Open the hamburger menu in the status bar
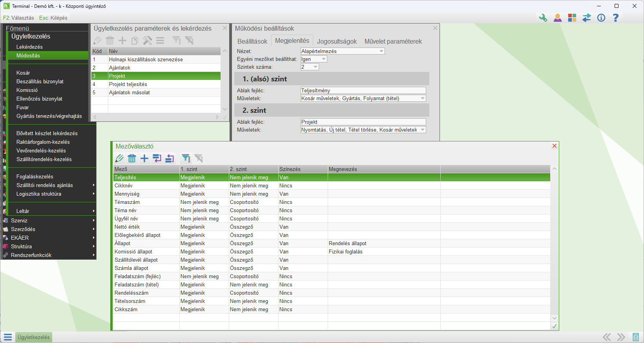The height and width of the screenshot is (343, 644). [8, 337]
